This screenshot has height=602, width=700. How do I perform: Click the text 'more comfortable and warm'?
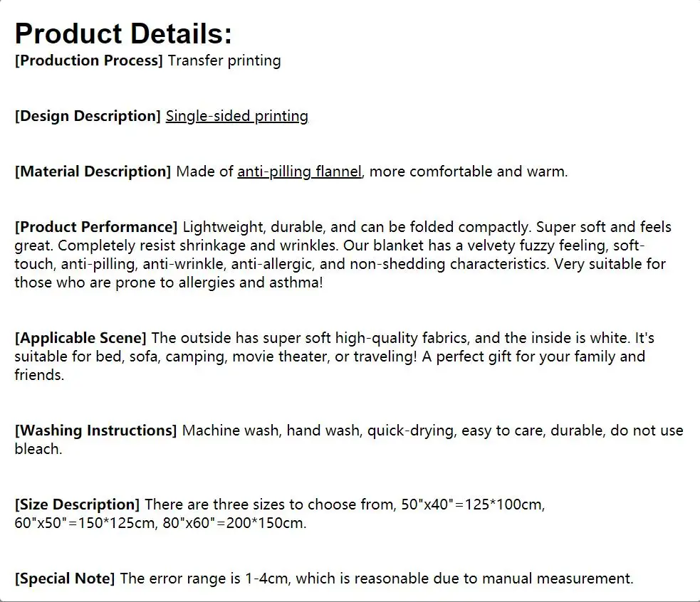[467, 171]
